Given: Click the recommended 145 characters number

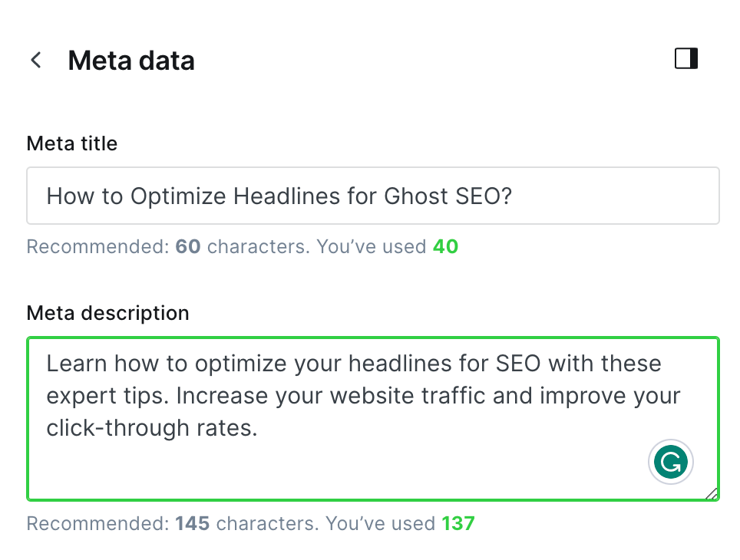Looking at the screenshot, I should (x=192, y=524).
